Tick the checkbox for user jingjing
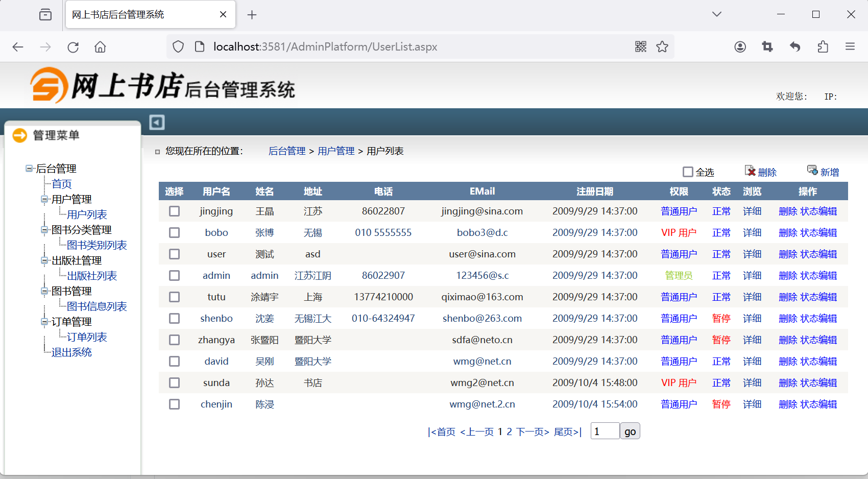 [175, 211]
